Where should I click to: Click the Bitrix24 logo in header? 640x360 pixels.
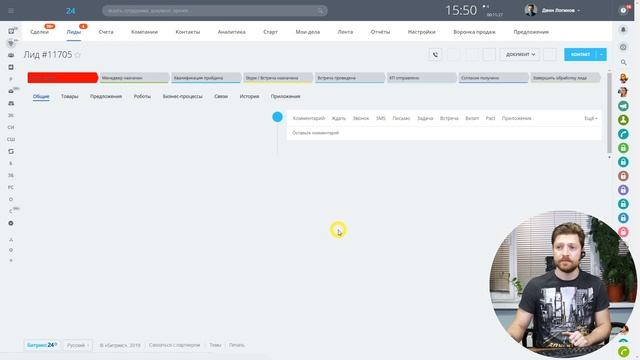(x=71, y=11)
